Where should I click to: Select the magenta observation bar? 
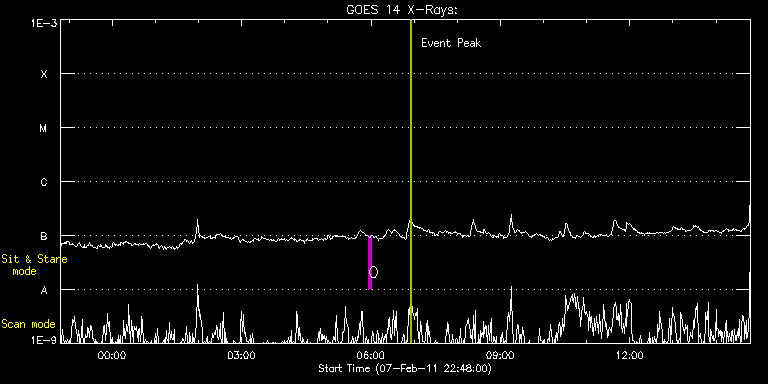point(370,263)
